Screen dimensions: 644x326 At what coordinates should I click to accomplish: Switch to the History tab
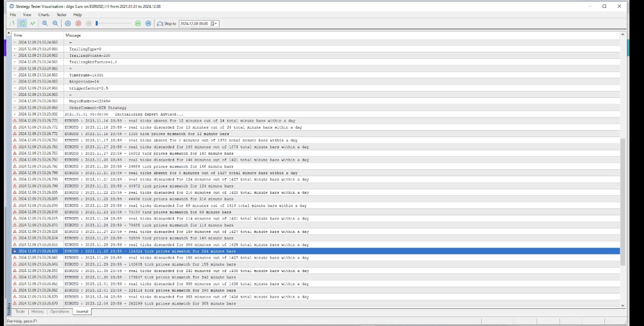38,311
